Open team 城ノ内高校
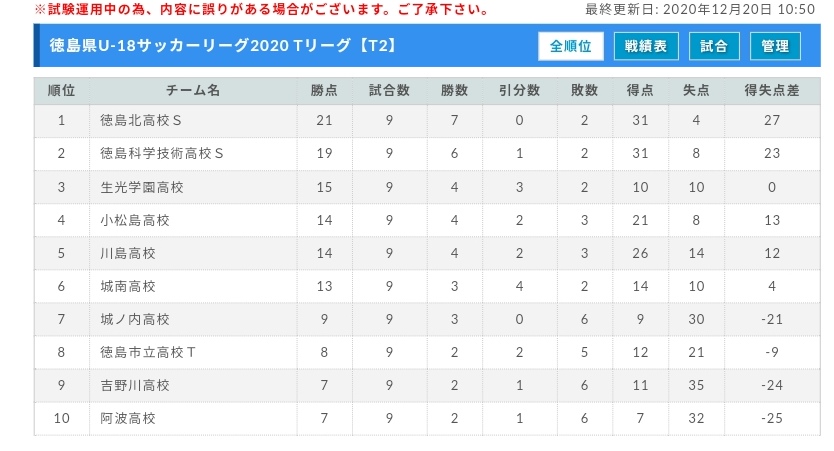The width and height of the screenshot is (834, 451). pos(135,319)
